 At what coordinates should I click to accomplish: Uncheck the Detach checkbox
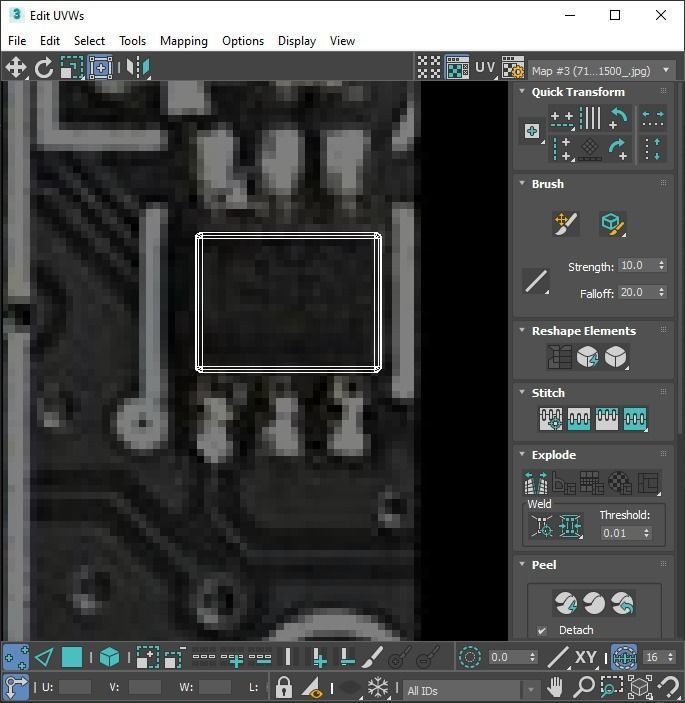542,630
